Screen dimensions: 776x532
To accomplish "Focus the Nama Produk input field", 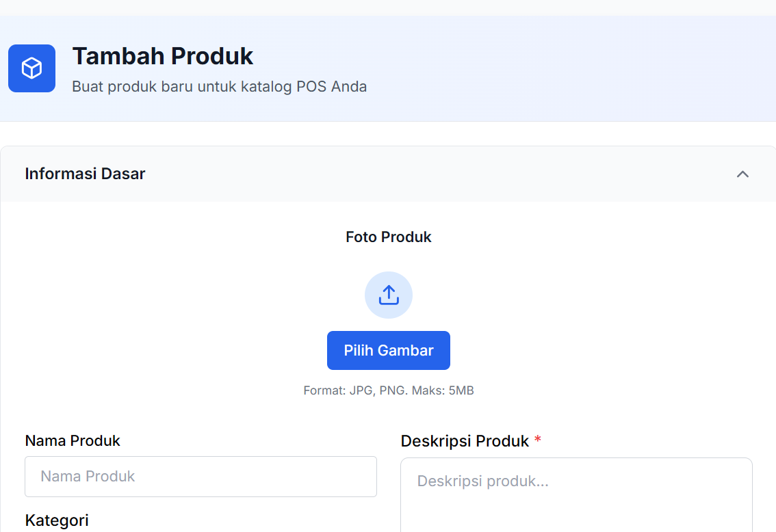I will [x=201, y=477].
